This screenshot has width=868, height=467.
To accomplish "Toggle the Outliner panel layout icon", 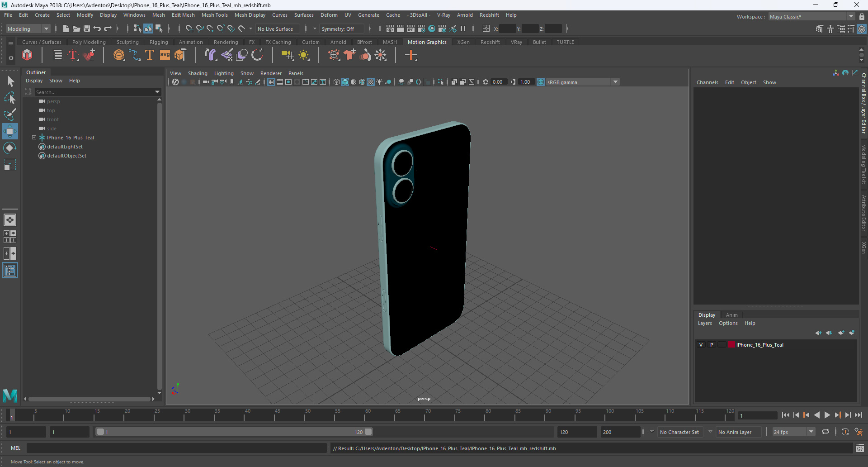I will pyautogui.click(x=10, y=271).
